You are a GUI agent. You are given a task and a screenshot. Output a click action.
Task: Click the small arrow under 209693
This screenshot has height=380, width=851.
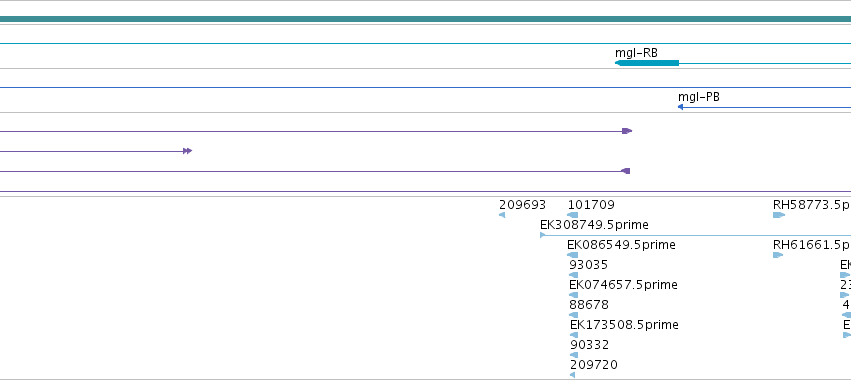[502, 215]
